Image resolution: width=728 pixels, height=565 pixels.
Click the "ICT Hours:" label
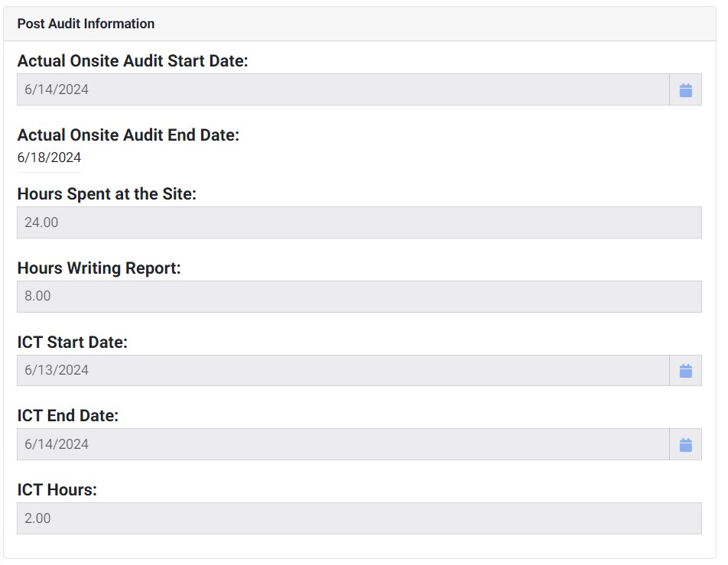click(57, 490)
